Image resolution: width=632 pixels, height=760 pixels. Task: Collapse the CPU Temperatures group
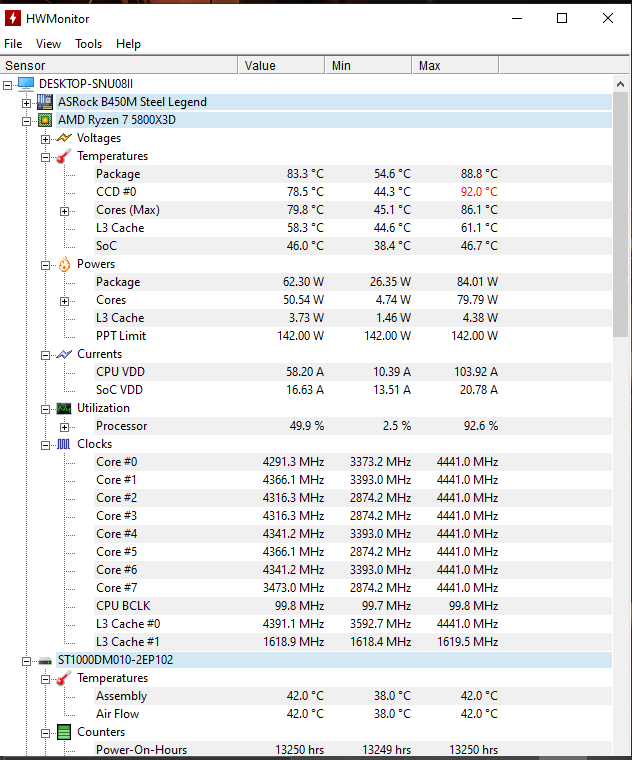click(x=45, y=158)
